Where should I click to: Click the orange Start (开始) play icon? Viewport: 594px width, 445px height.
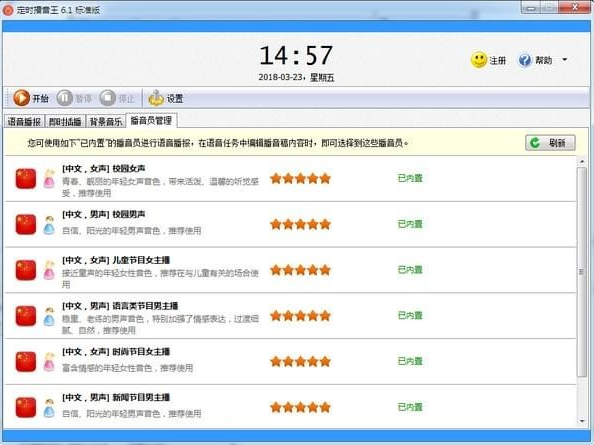[21, 98]
